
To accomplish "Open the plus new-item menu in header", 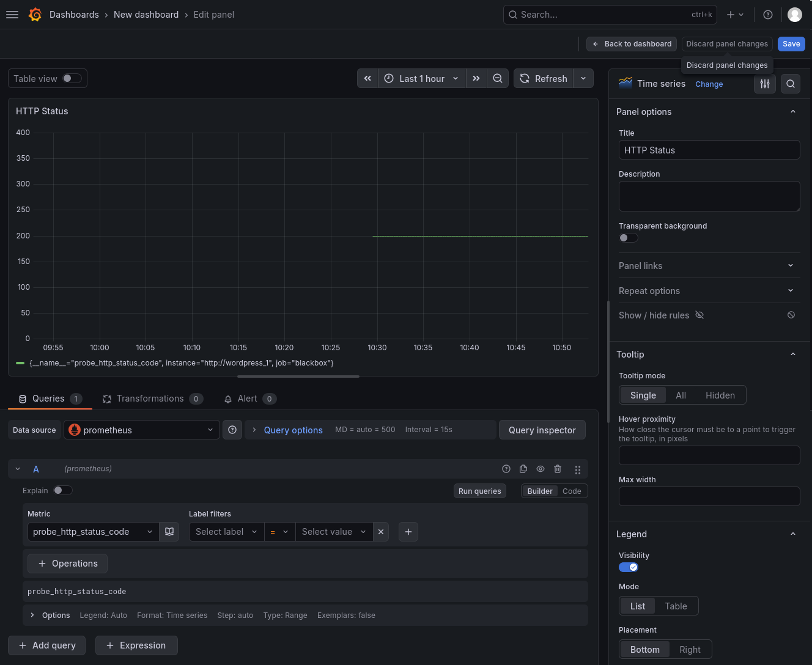I will click(x=735, y=15).
